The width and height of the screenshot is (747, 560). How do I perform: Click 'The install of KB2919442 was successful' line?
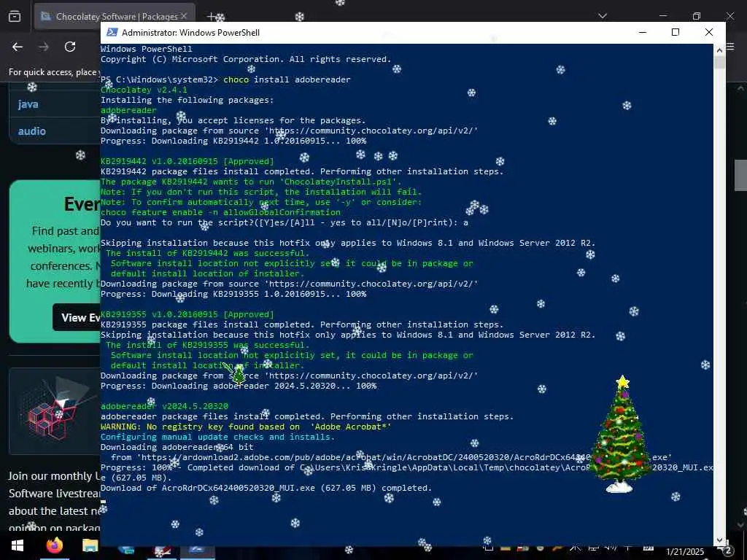click(x=208, y=253)
